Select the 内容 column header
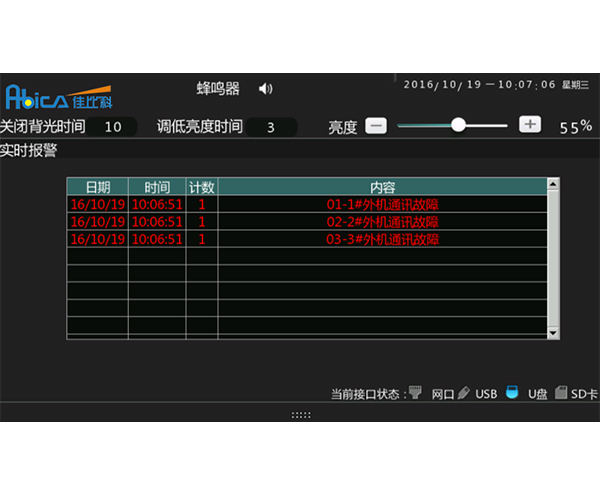 point(383,187)
